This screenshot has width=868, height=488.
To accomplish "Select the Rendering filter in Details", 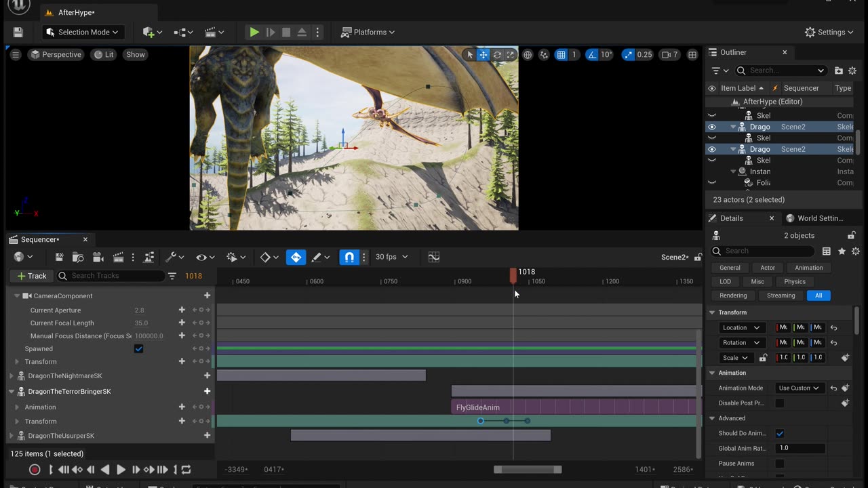I will tap(733, 296).
